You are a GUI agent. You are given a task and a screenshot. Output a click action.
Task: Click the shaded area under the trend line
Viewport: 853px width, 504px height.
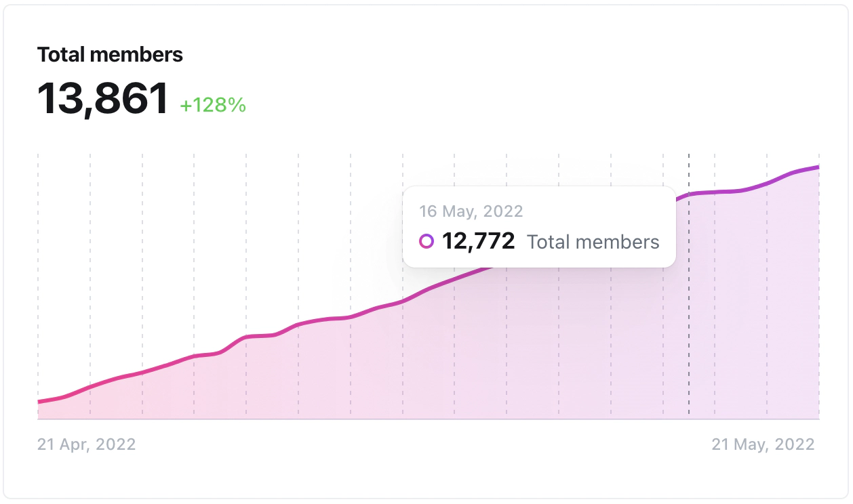click(x=542, y=352)
